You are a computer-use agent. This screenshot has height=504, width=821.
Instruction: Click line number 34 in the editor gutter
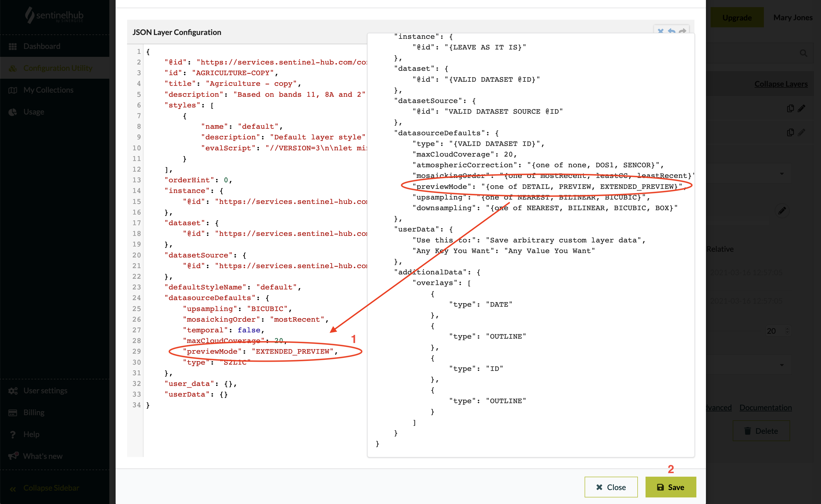137,405
